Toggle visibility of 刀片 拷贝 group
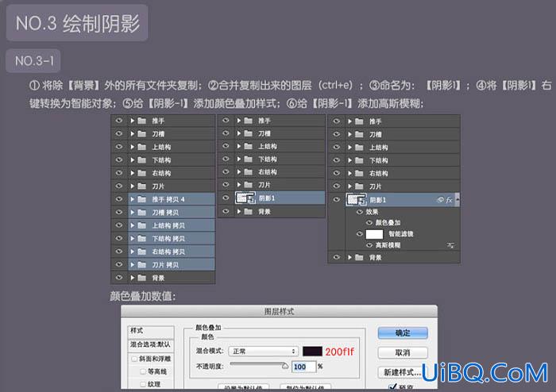Image resolution: width=556 pixels, height=392 pixels. coord(119,264)
